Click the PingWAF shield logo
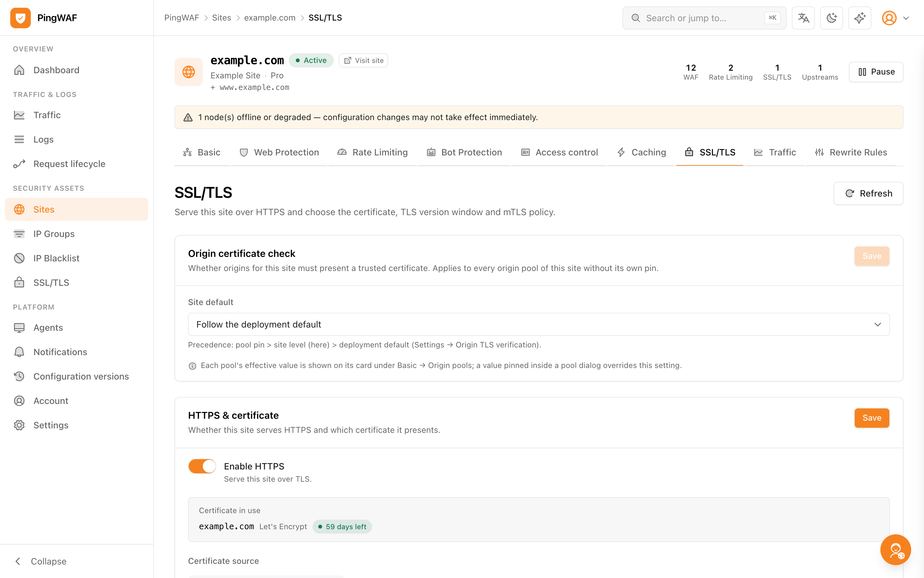The width and height of the screenshot is (924, 578). click(x=21, y=18)
